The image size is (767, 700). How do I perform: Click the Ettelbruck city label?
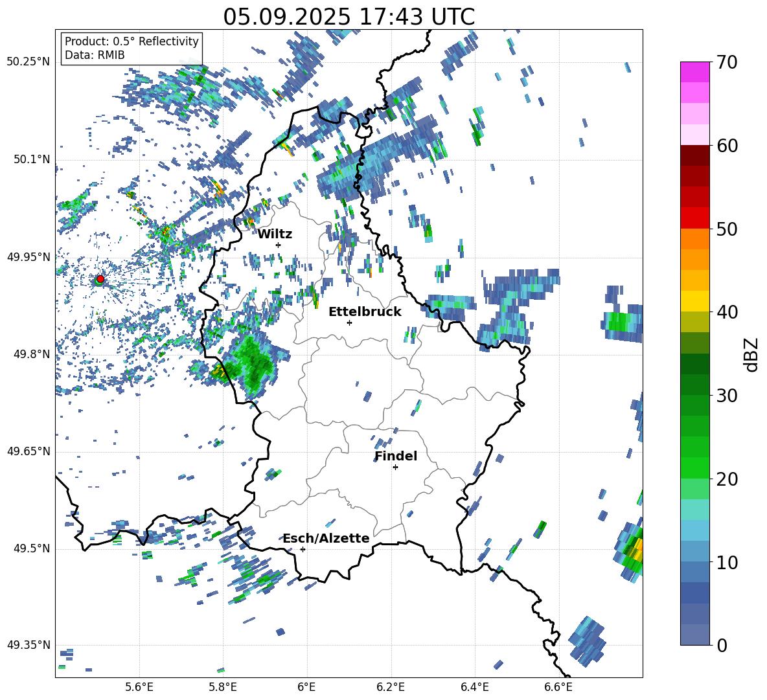(365, 312)
